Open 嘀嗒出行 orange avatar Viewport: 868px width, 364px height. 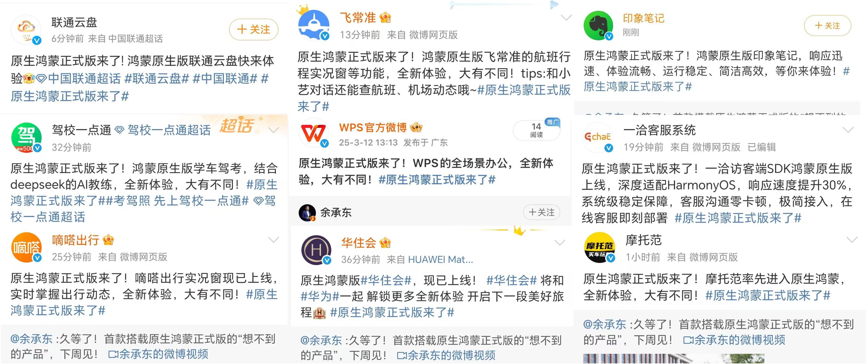(x=26, y=247)
